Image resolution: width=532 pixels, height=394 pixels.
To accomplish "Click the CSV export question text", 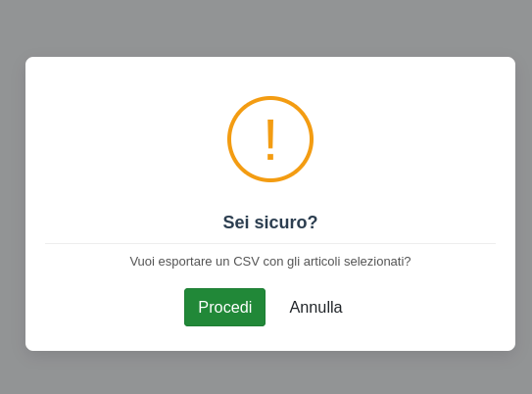I will (x=270, y=262).
